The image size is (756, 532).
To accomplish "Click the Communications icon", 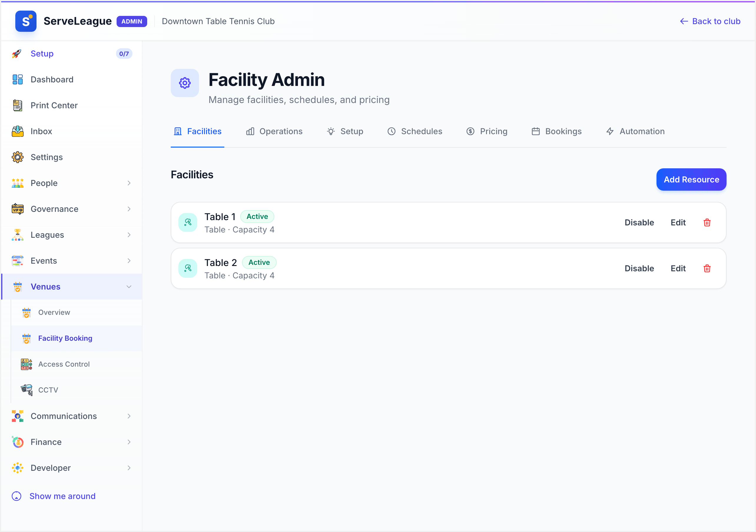I will (x=17, y=416).
